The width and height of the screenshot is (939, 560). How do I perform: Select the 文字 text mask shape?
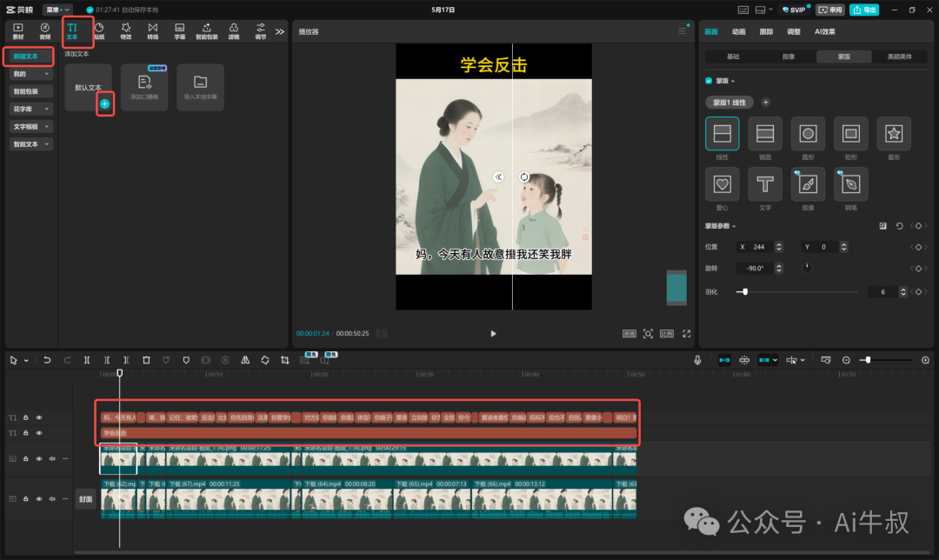tap(765, 184)
